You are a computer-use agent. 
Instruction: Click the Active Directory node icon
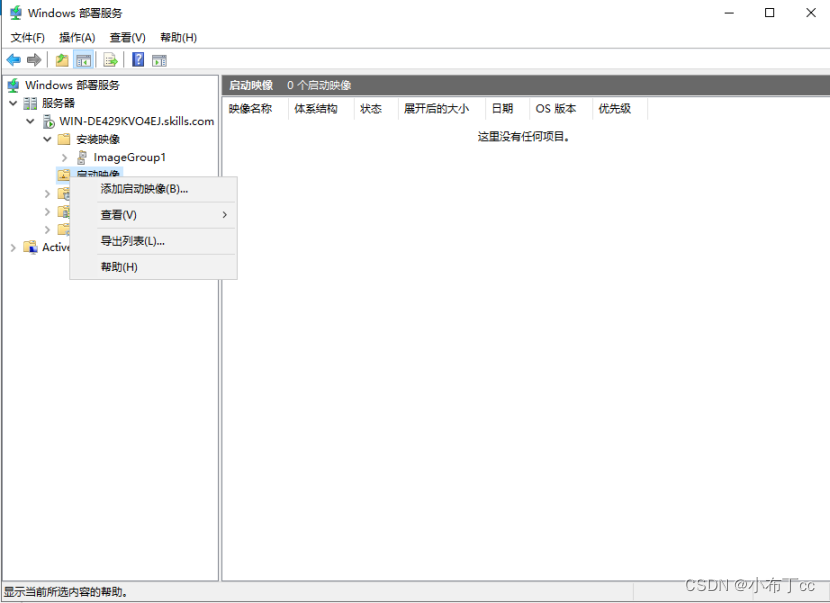click(x=31, y=247)
